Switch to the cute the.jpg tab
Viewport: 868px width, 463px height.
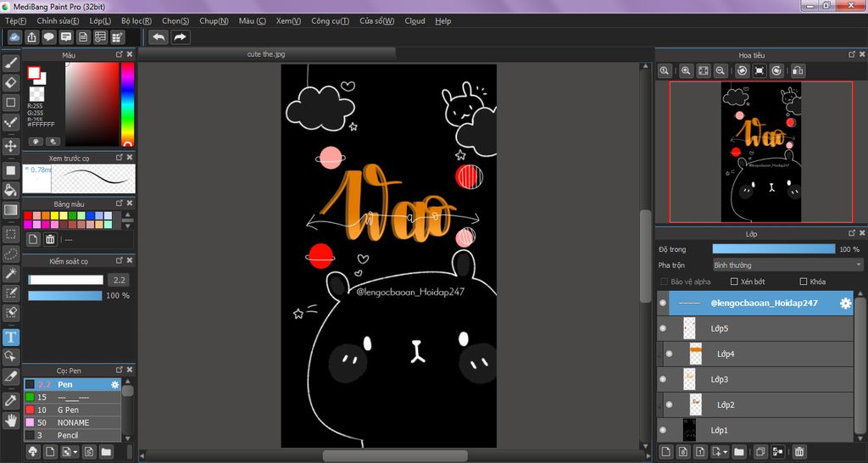(266, 54)
